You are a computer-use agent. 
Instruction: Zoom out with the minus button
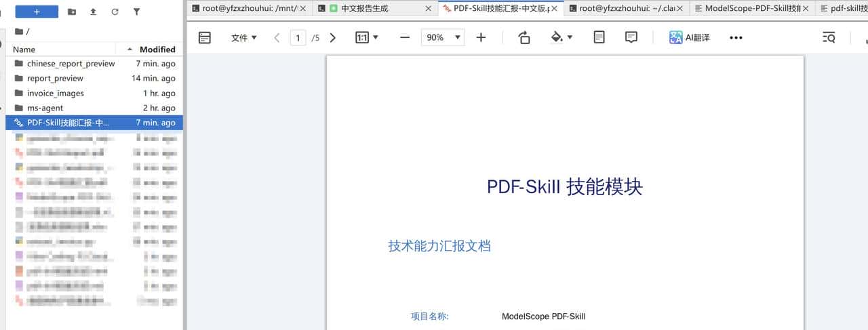click(405, 38)
